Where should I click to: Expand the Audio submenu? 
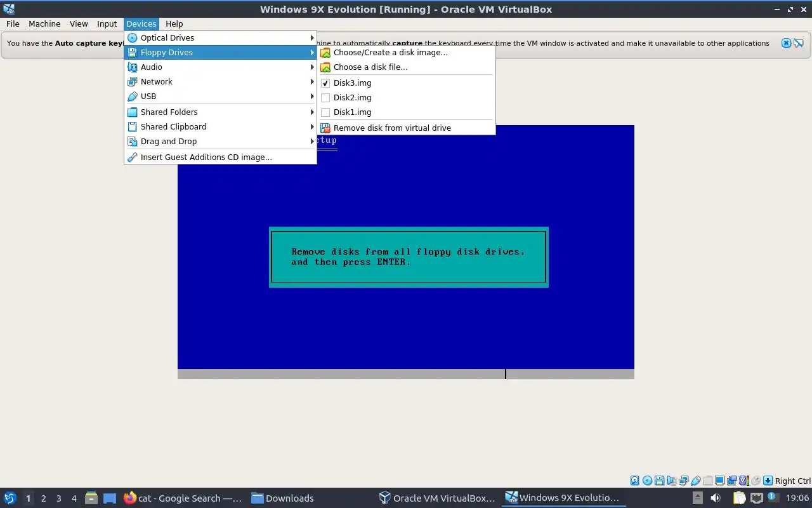tap(220, 67)
